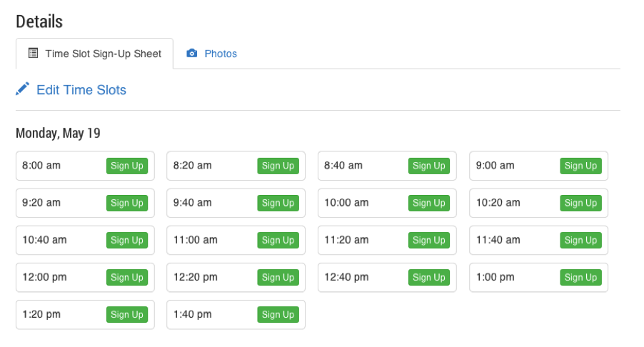The width and height of the screenshot is (644, 347).
Task: Sign up for the 8:20 am slot
Action: 278,166
